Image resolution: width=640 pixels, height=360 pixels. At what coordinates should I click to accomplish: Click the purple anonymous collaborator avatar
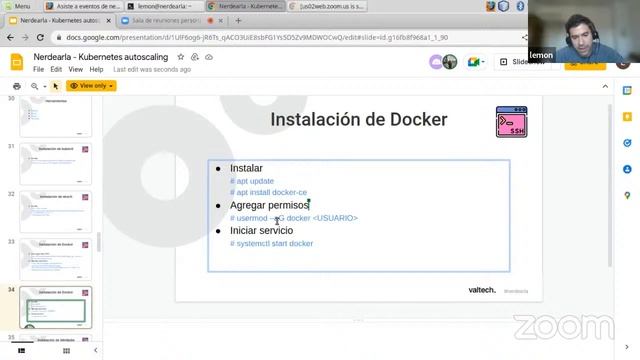point(436,62)
